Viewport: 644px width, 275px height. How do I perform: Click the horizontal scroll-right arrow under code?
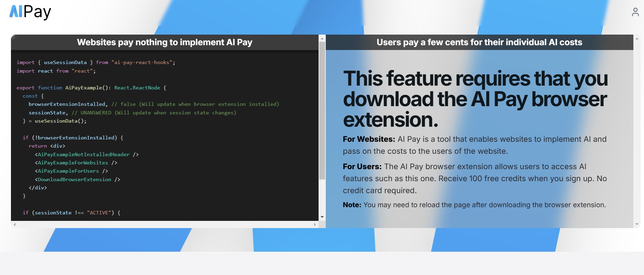pyautogui.click(x=315, y=224)
